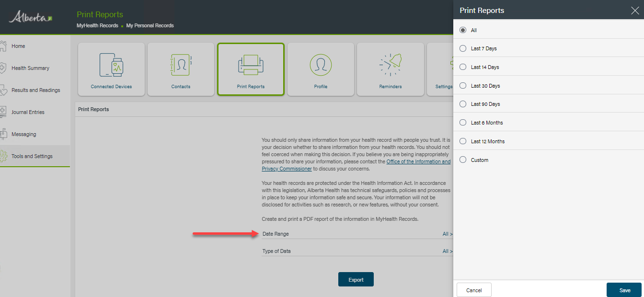644x297 pixels.
Task: Open Office of the Information link
Action: (x=418, y=161)
